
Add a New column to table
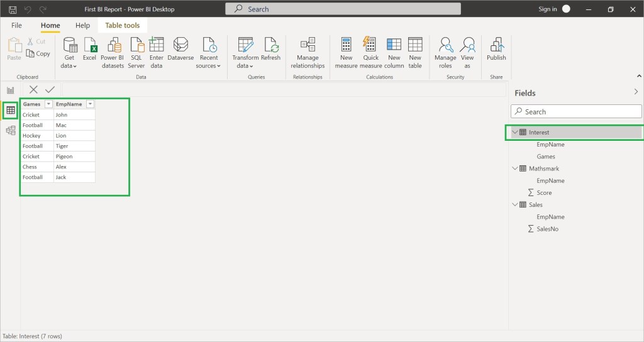pyautogui.click(x=394, y=53)
